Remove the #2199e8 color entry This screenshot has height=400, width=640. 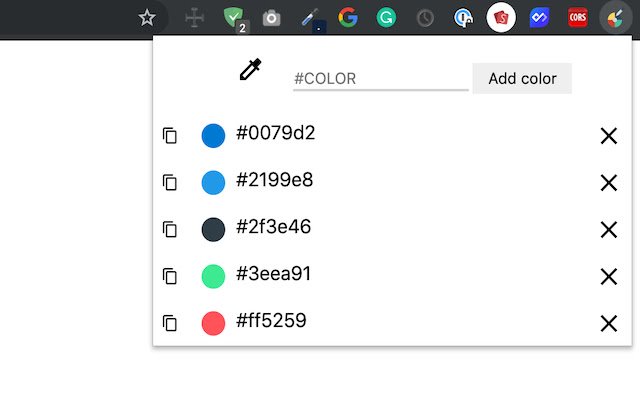(609, 182)
